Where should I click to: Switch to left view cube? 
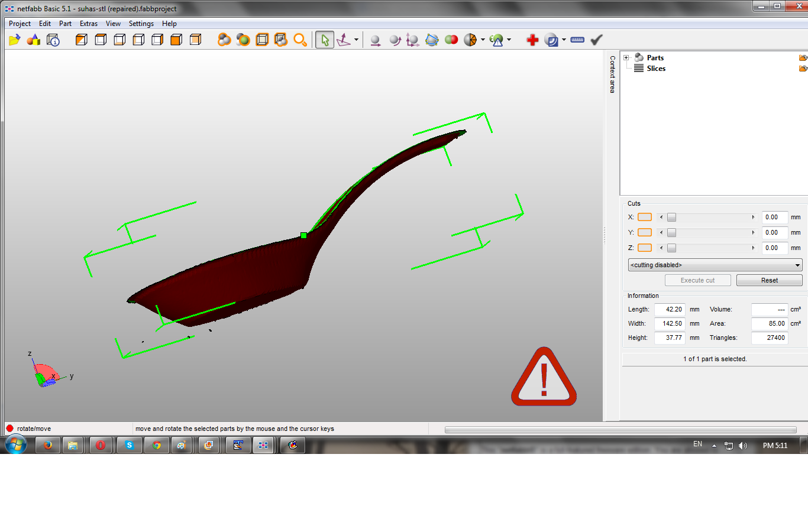click(x=138, y=40)
